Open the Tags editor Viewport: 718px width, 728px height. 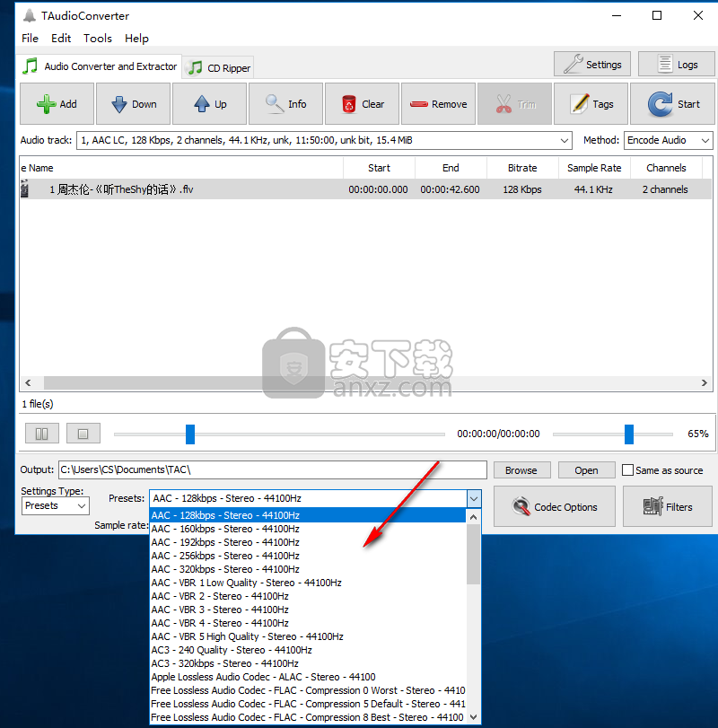(x=591, y=104)
